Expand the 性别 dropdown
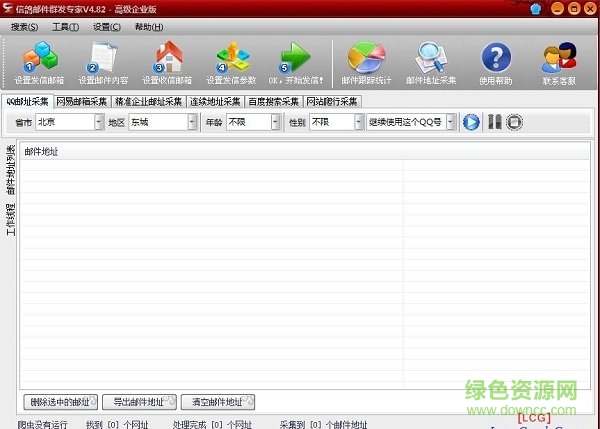Image resolution: width=600 pixels, height=429 pixels. pos(359,122)
